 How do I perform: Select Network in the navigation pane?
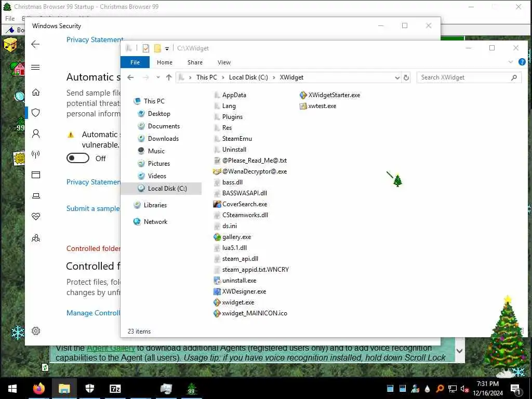pyautogui.click(x=151, y=221)
